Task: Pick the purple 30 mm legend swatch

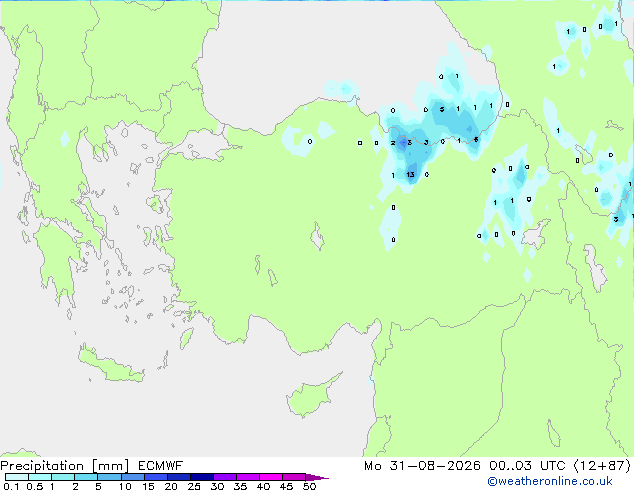Action: pos(225,477)
